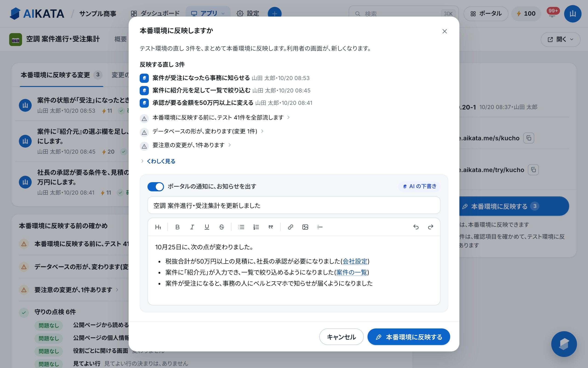Insert a bulleted list in the editor

click(x=241, y=227)
